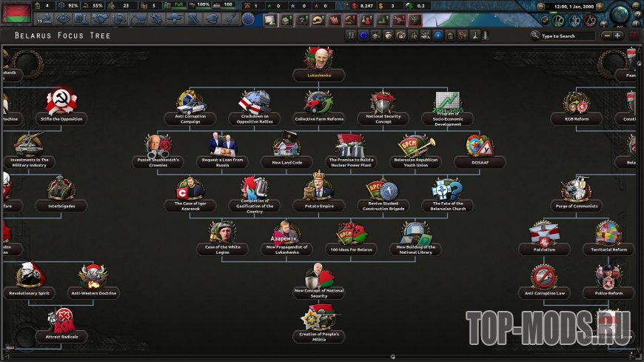Select the Anti Corruption Campaign focus
This screenshot has height=362, width=644.
point(190,102)
